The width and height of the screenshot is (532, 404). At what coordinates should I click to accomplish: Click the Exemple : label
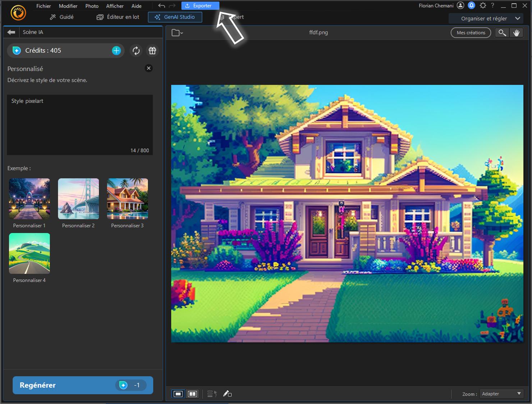click(x=19, y=168)
